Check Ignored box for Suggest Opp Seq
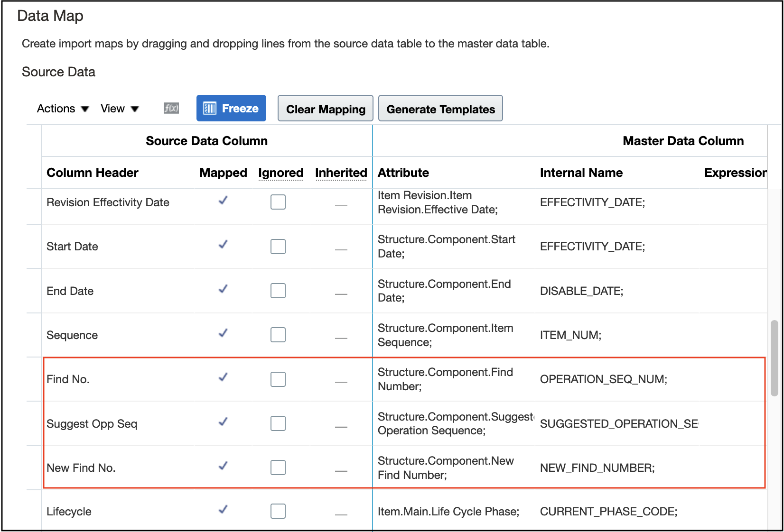The image size is (784, 532). coord(278,423)
